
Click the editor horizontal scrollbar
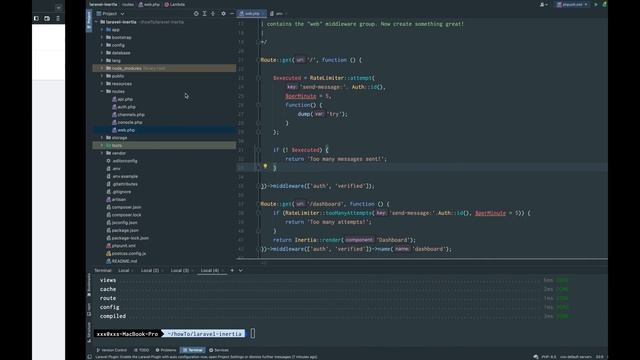point(422,259)
